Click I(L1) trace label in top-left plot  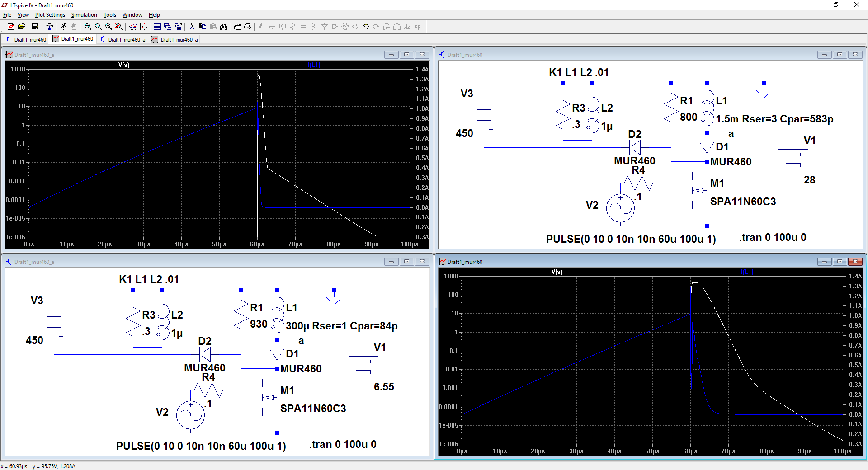click(314, 65)
